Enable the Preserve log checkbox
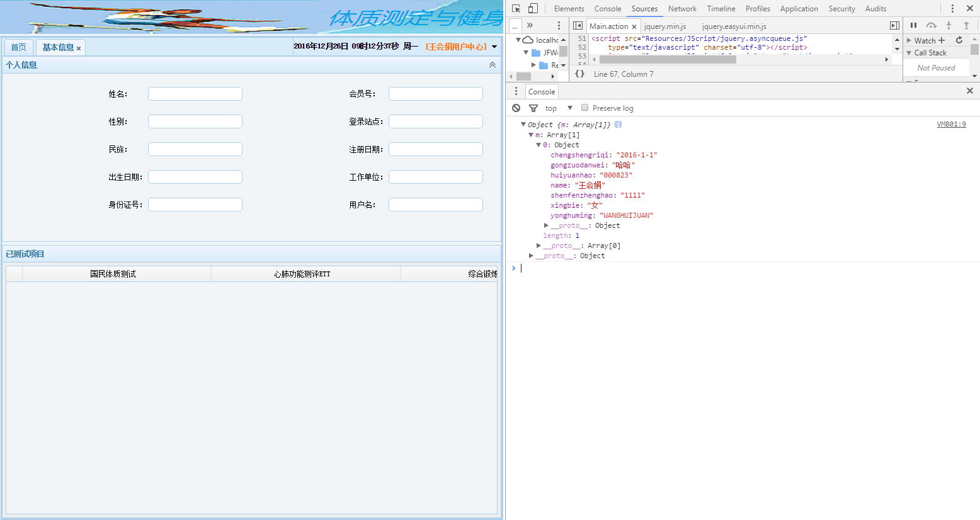This screenshot has width=980, height=520. (584, 108)
